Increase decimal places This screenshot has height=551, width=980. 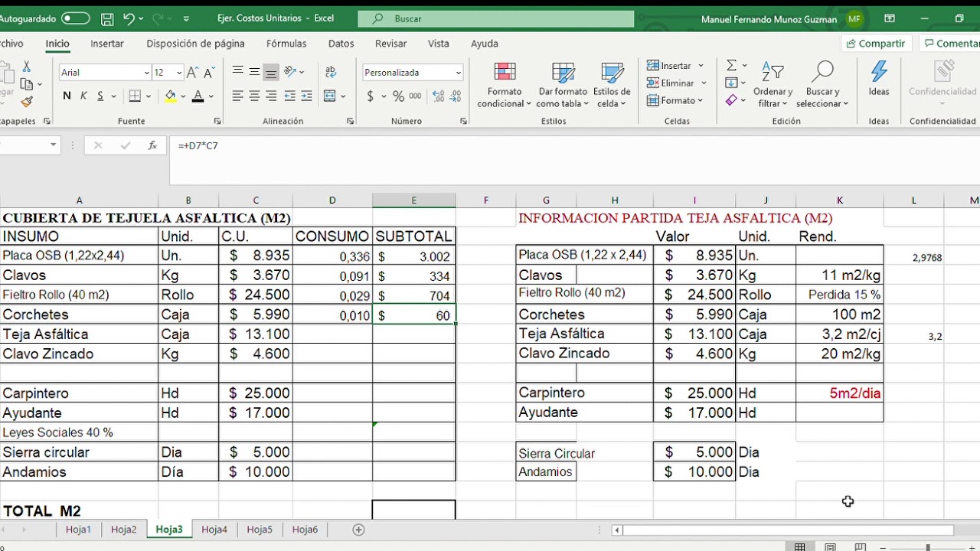tap(439, 96)
